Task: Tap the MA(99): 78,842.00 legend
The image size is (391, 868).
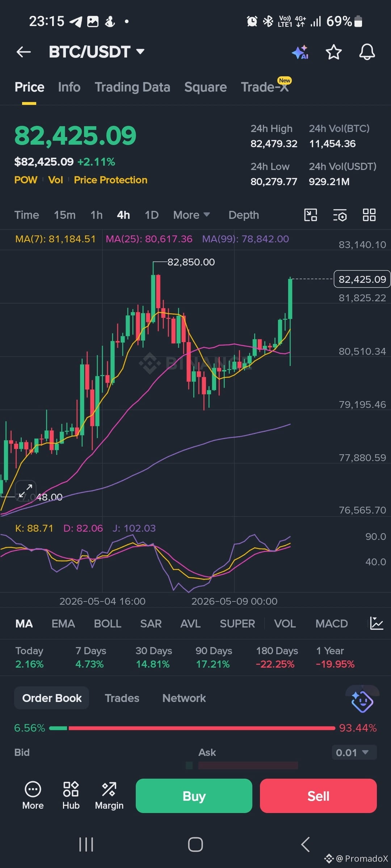Action: coord(245,239)
